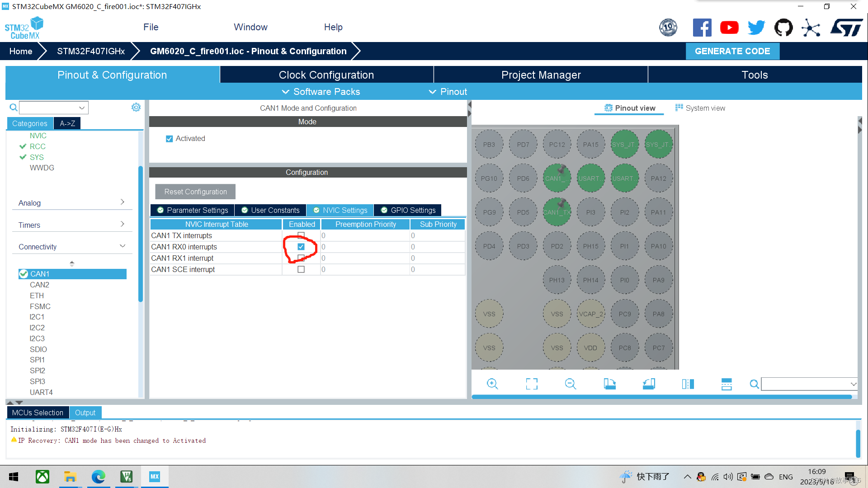Open the Pinout dropdown menu
This screenshot has height=488, width=868.
pyautogui.click(x=448, y=92)
